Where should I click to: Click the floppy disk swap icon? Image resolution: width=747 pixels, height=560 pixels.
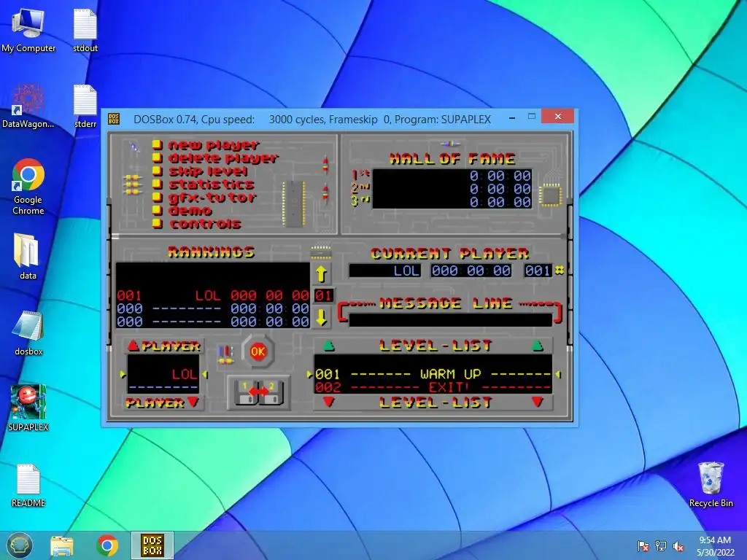tap(259, 392)
